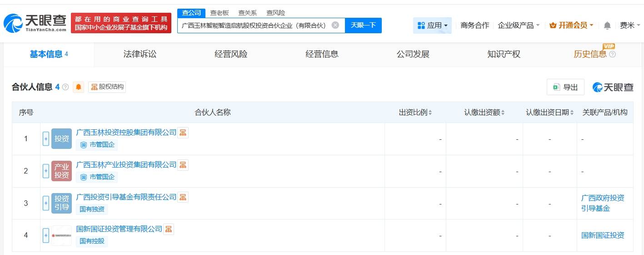Click the help question icon beside 历史信息
Image resolution: width=644 pixels, height=255 pixels.
pyautogui.click(x=612, y=54)
